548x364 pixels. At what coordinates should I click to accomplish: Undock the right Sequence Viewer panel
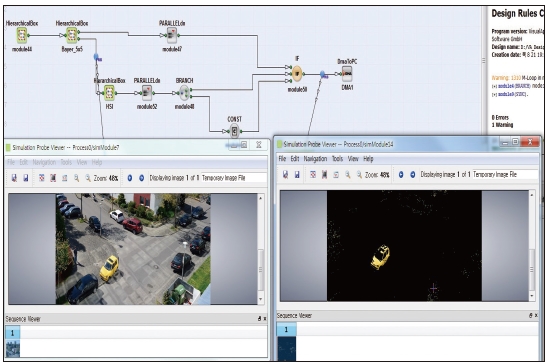531,315
